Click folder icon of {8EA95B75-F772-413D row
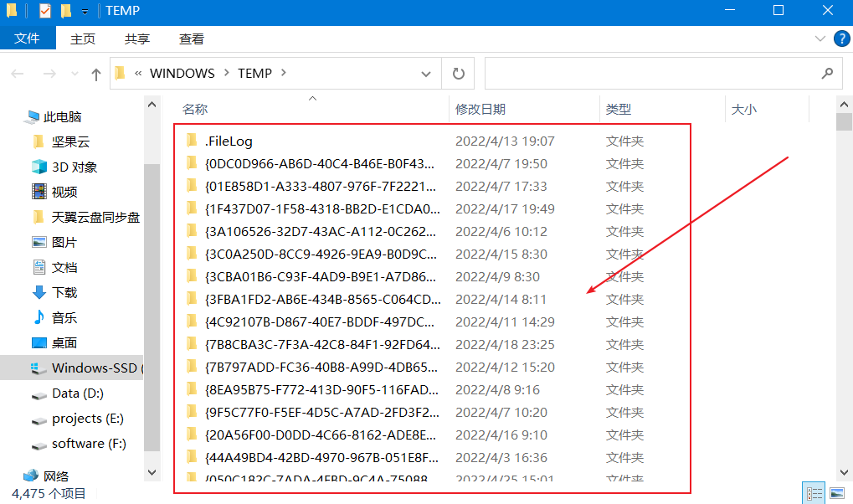 (192, 389)
